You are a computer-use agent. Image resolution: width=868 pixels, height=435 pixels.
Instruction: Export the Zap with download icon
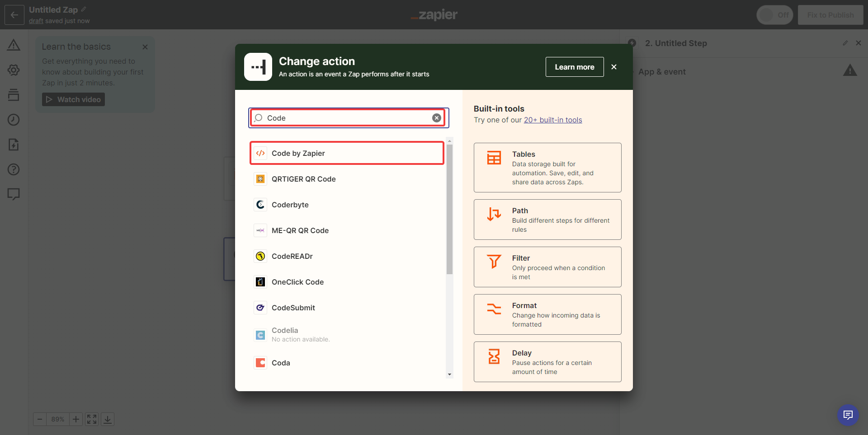108,419
